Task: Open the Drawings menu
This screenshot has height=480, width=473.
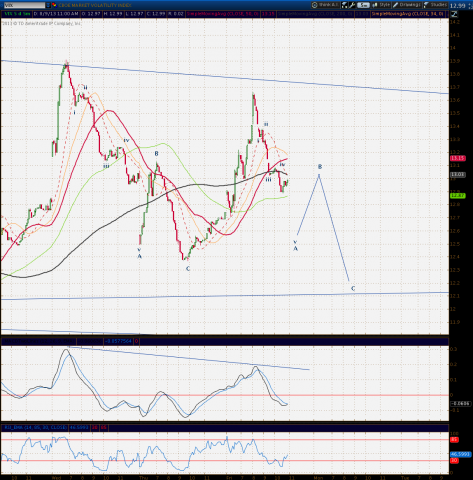Action: 407,5
